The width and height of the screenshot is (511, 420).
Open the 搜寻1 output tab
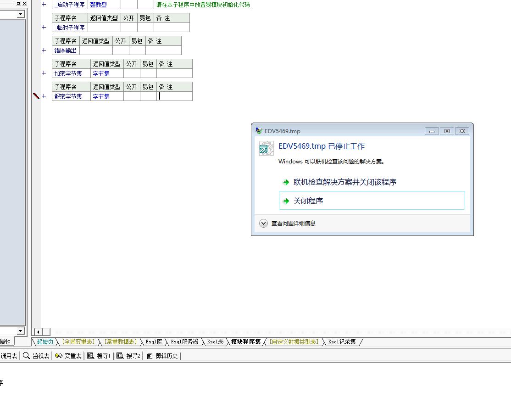pos(99,356)
